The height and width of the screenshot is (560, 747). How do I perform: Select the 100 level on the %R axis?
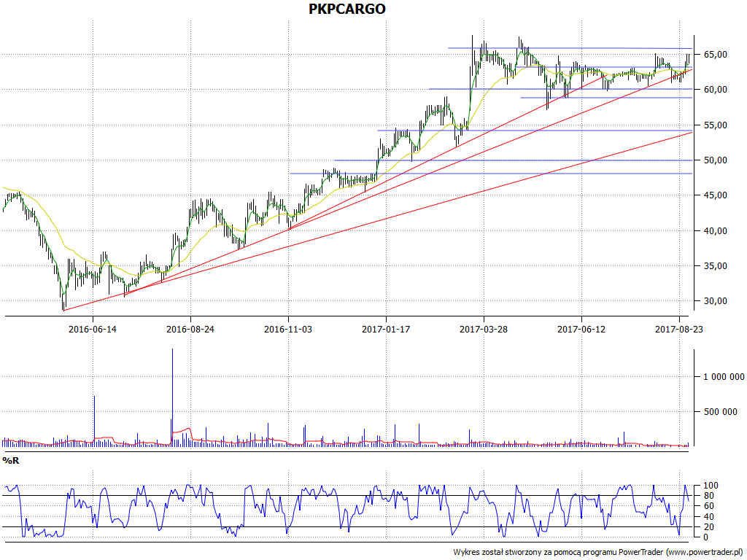point(711,486)
